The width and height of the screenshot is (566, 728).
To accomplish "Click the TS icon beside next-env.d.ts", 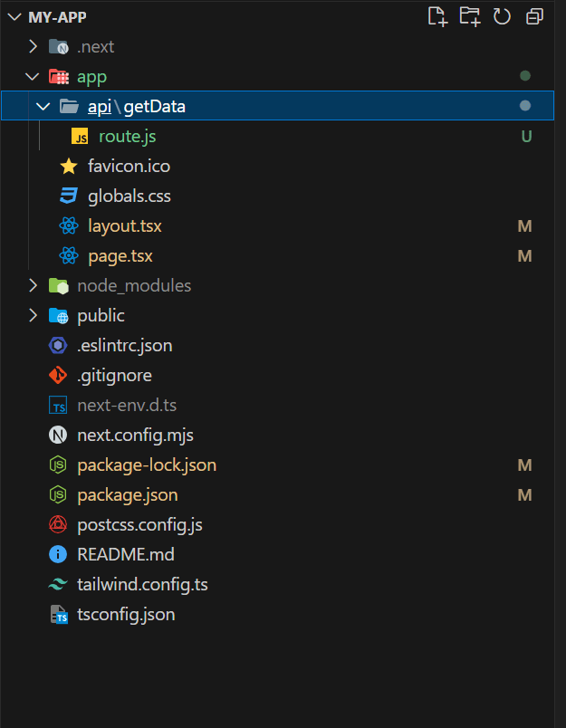I will coord(58,406).
